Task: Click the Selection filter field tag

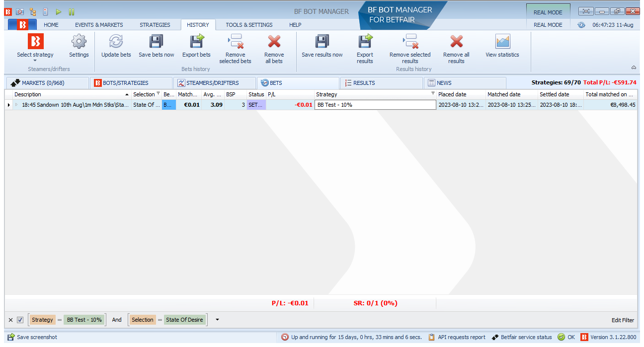Action: tap(143, 320)
